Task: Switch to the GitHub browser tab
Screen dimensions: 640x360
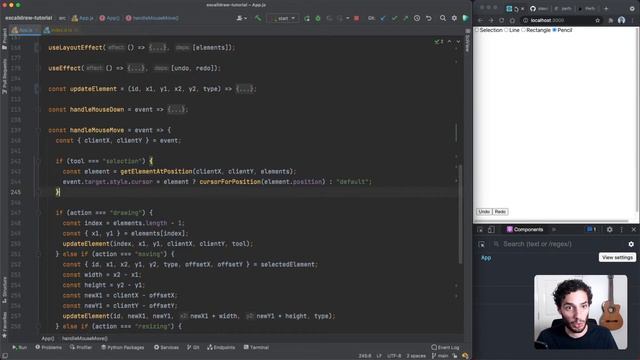Action: coord(539,8)
